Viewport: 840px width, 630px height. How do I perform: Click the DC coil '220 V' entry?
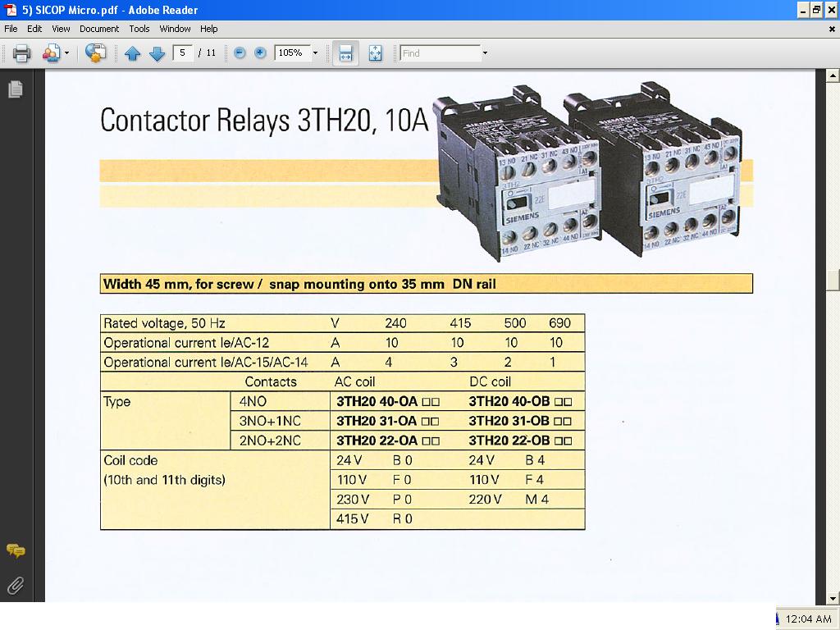coord(486,500)
